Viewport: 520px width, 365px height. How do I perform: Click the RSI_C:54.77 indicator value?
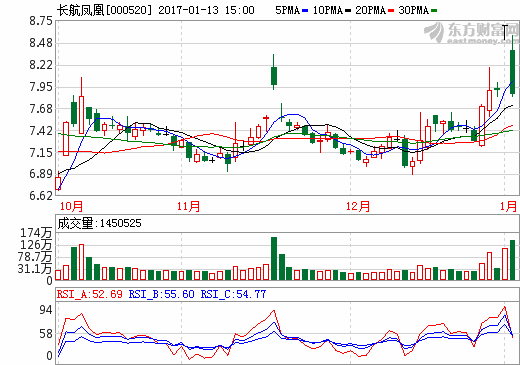click(233, 294)
